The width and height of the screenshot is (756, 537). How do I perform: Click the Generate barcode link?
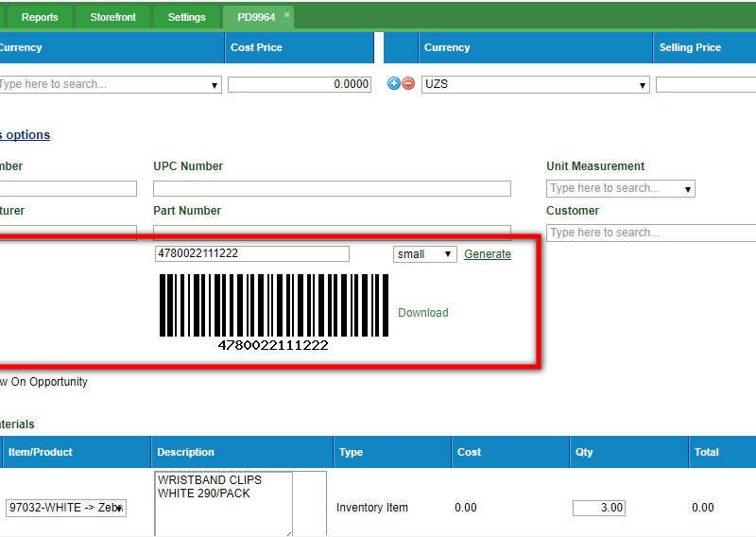pyautogui.click(x=488, y=254)
